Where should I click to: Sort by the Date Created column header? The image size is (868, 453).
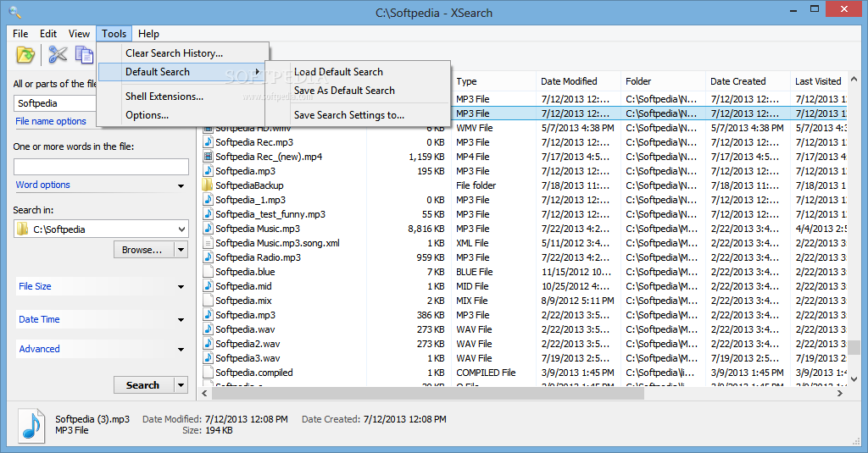748,81
